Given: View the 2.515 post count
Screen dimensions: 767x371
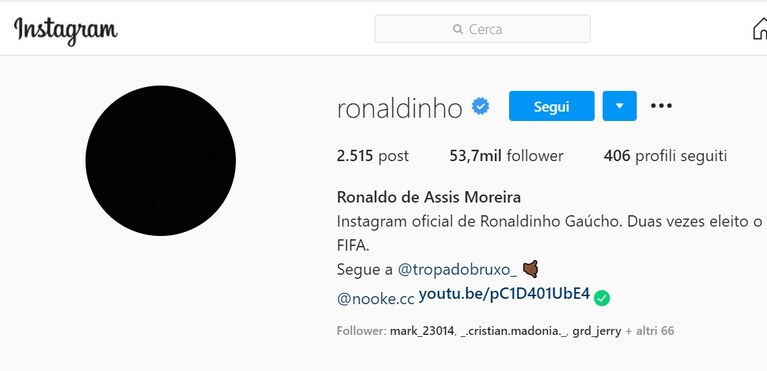Looking at the screenshot, I should 373,156.
